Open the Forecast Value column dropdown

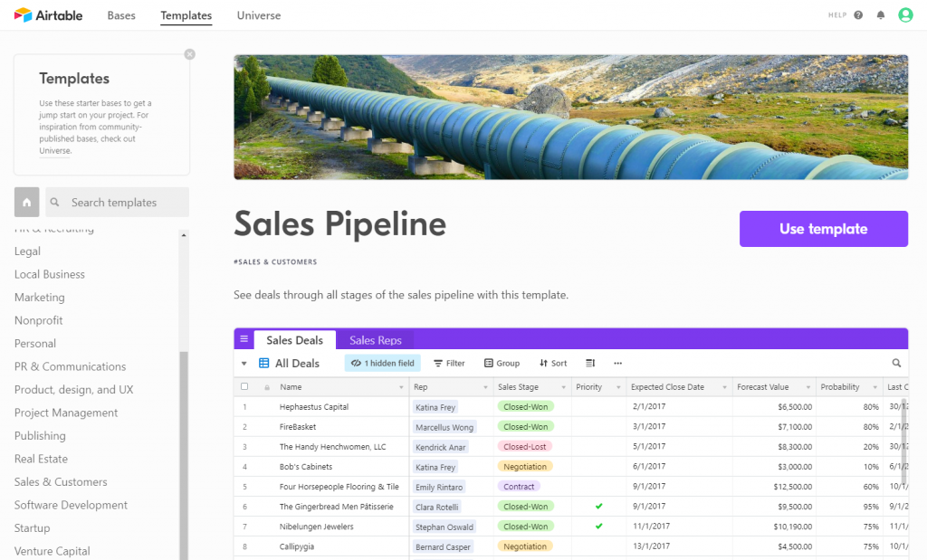click(808, 387)
